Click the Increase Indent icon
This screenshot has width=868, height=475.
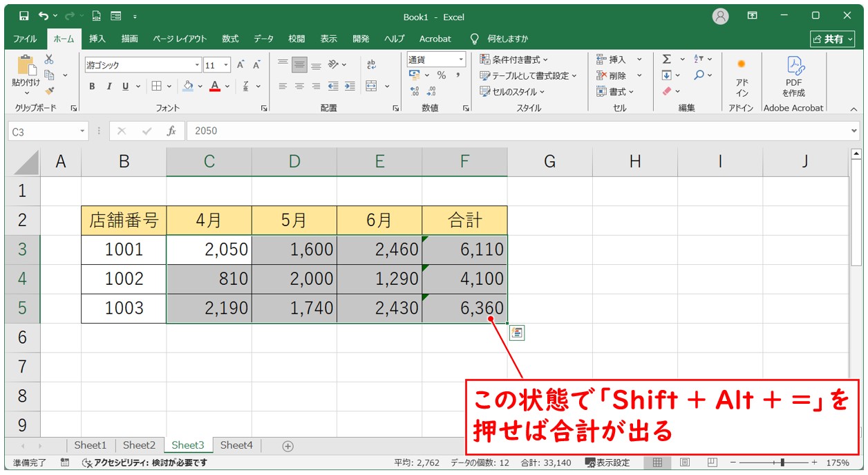(350, 86)
